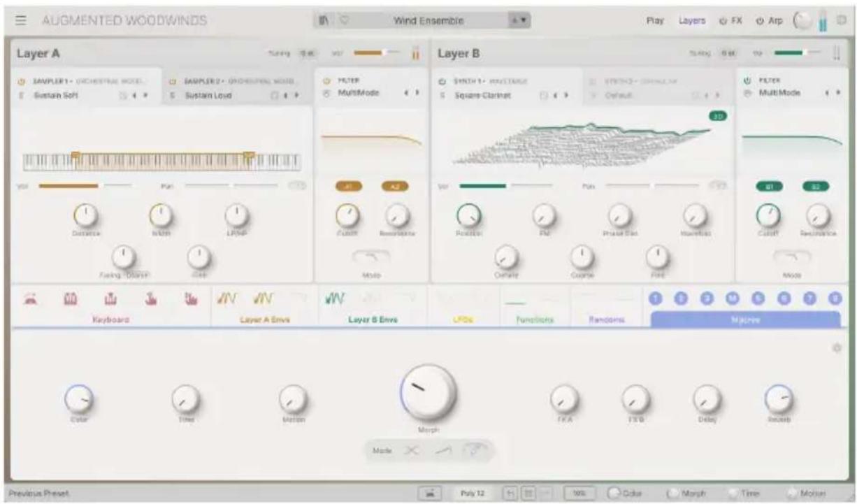Step through presets with up/down arrows
Viewport: 857px width, 504px height.
pos(521,21)
